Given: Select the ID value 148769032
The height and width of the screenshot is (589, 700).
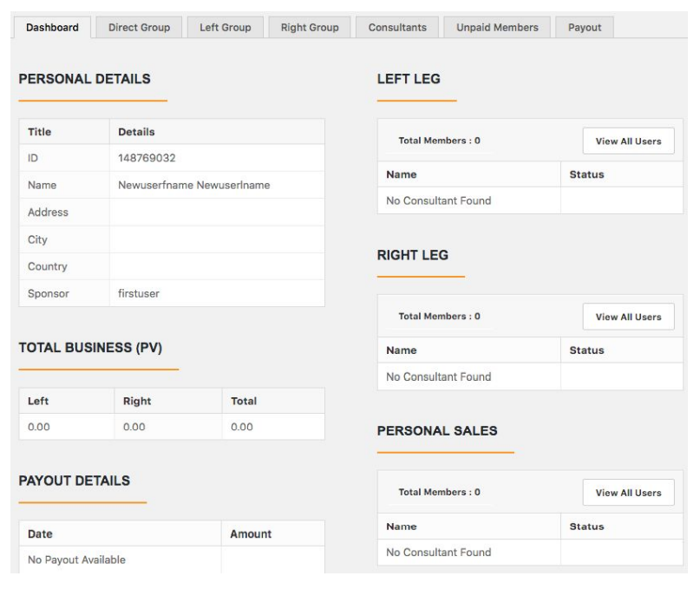Looking at the screenshot, I should pyautogui.click(x=147, y=158).
